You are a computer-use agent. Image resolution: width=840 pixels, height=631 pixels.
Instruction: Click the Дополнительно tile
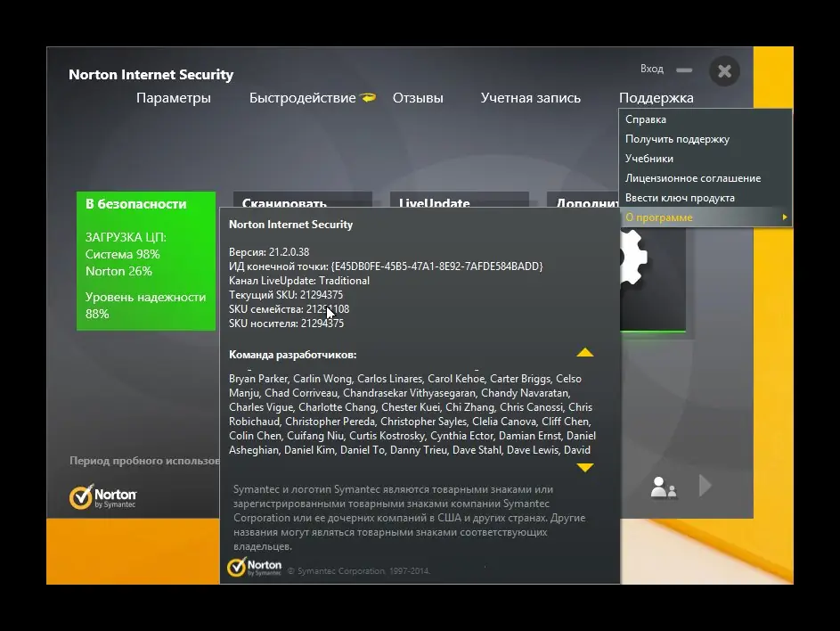[583, 200]
